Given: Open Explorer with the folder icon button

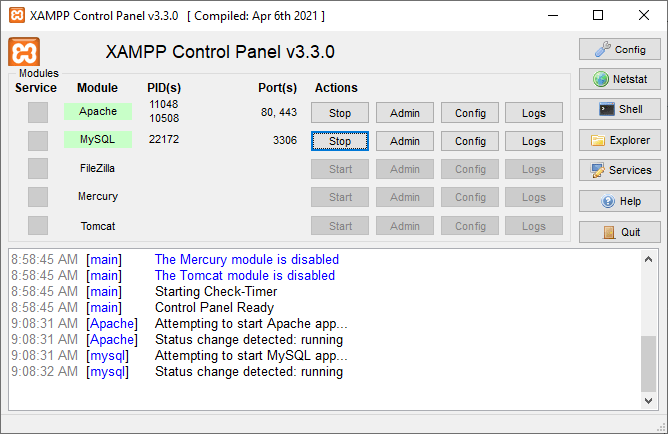Looking at the screenshot, I should pyautogui.click(x=619, y=140).
